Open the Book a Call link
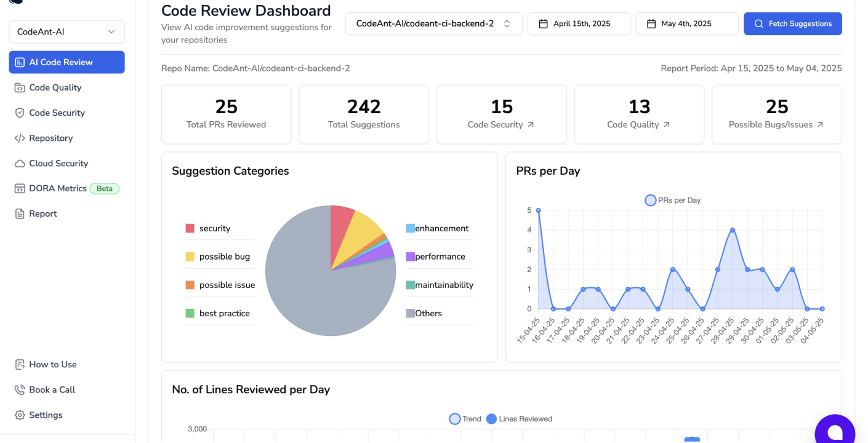Image resolution: width=868 pixels, height=443 pixels. (66, 389)
